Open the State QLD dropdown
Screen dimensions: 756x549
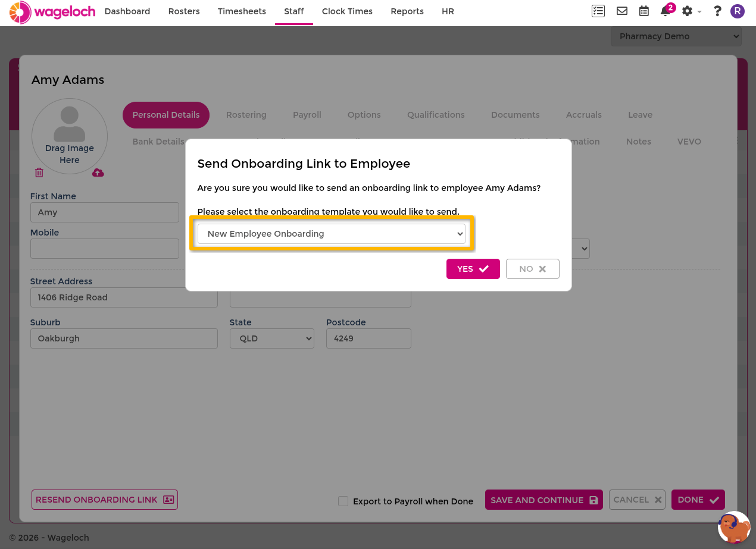[x=272, y=338]
